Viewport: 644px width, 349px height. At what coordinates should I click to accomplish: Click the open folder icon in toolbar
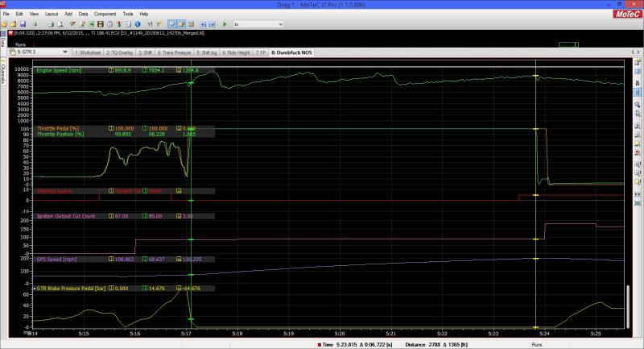point(14,24)
